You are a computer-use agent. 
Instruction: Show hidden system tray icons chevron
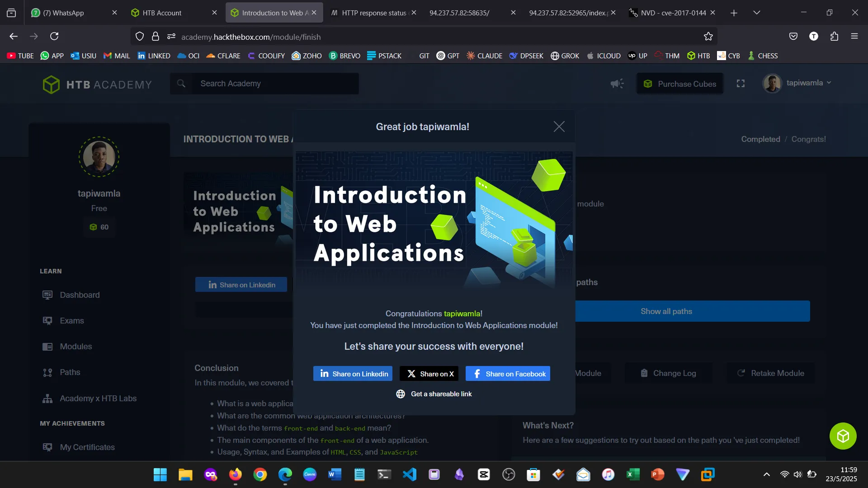tap(766, 474)
